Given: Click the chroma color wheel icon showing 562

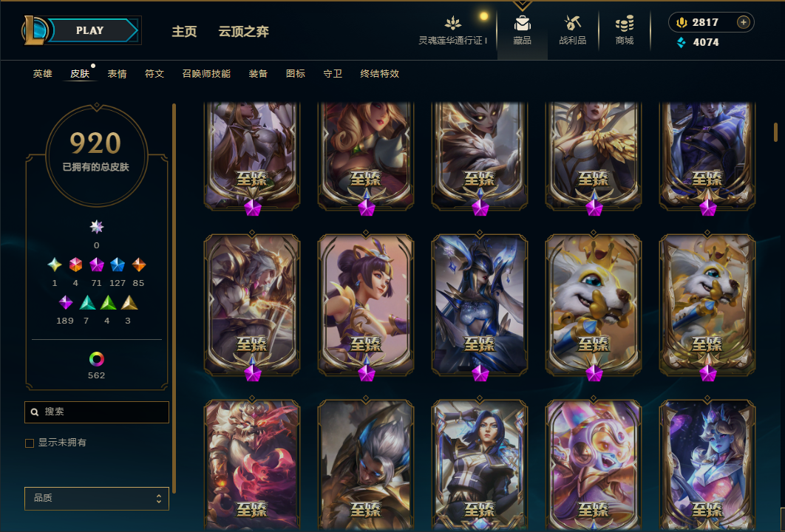Looking at the screenshot, I should point(97,359).
